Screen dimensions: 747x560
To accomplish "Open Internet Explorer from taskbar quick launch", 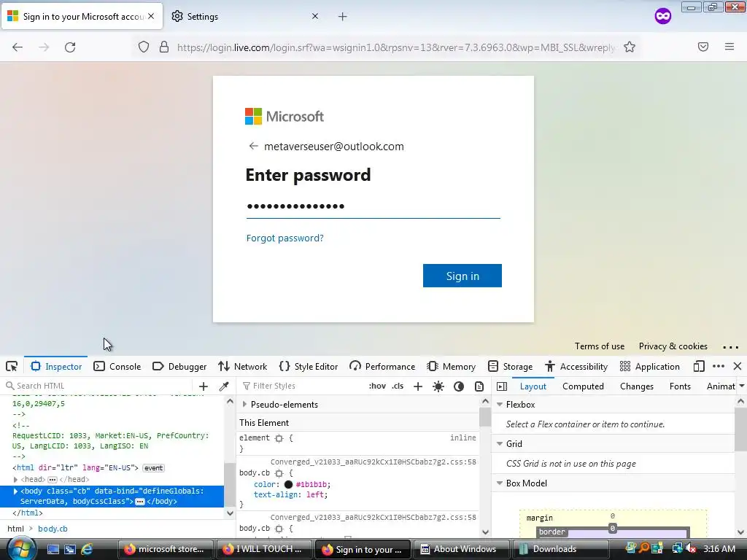I will click(x=87, y=549).
